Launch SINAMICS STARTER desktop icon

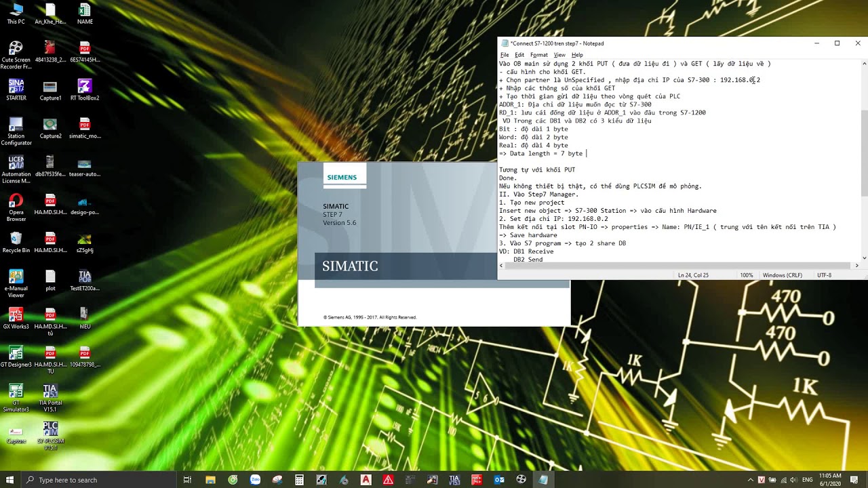(x=16, y=89)
